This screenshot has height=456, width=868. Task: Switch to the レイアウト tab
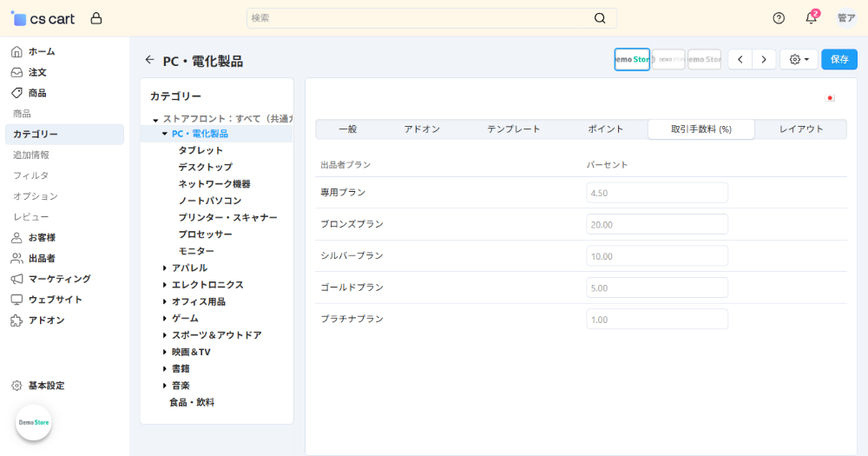(x=801, y=129)
